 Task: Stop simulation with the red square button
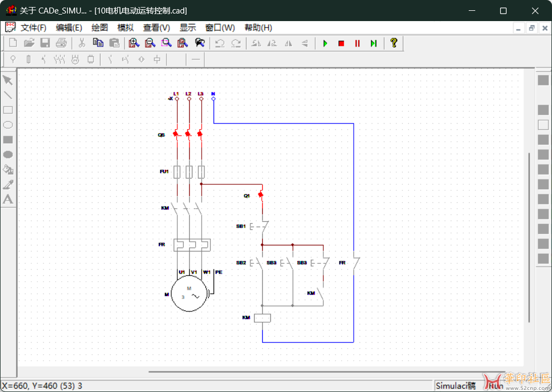pyautogui.click(x=341, y=43)
